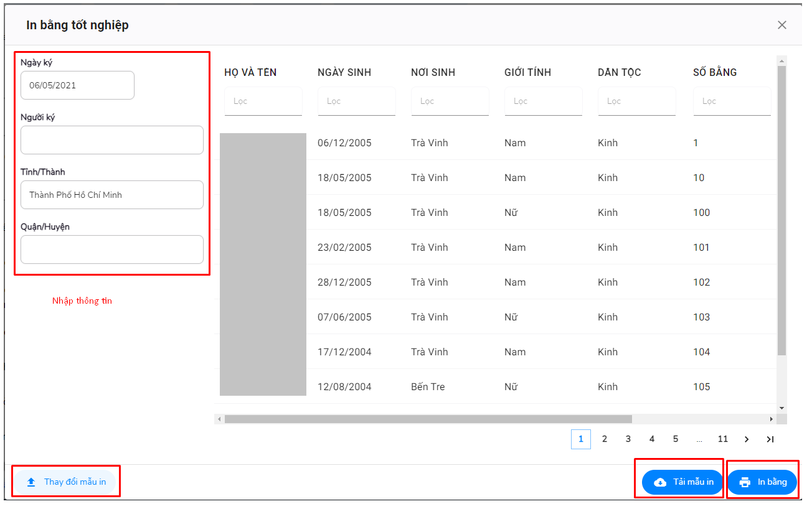
Task: Select page 5 in the pagination
Action: click(676, 439)
